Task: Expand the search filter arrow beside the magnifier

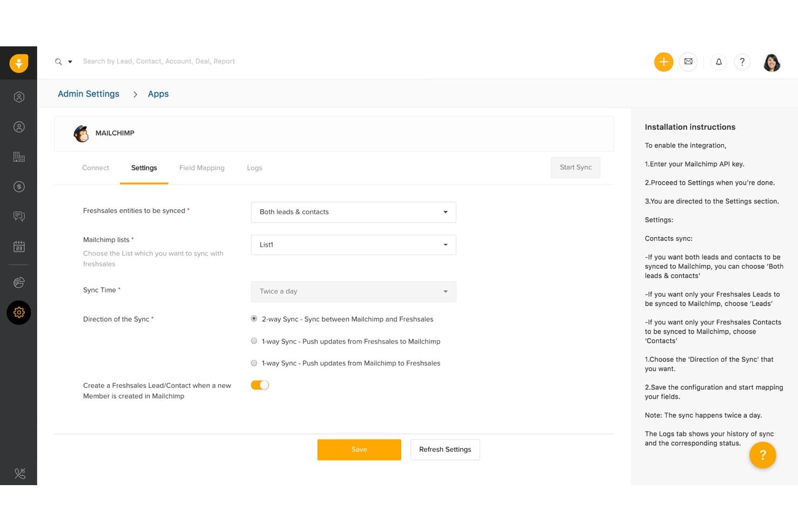Action: pyautogui.click(x=70, y=62)
